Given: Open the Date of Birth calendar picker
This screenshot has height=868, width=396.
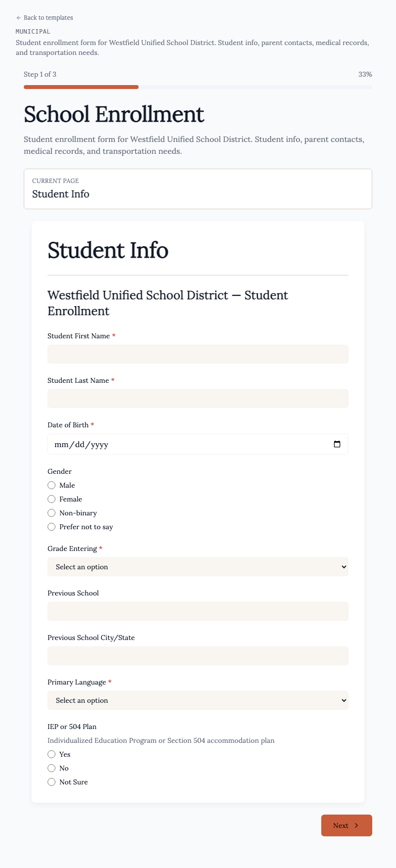Looking at the screenshot, I should (x=337, y=444).
